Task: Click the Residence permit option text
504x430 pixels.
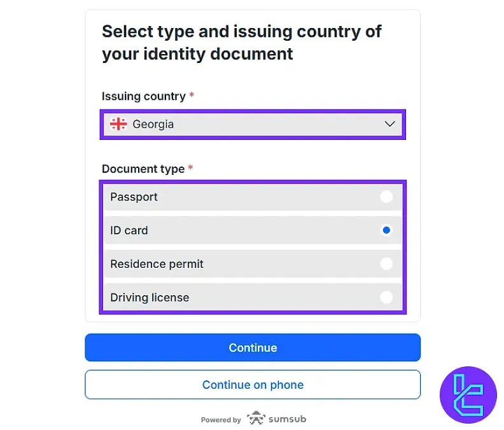Action: pyautogui.click(x=157, y=264)
